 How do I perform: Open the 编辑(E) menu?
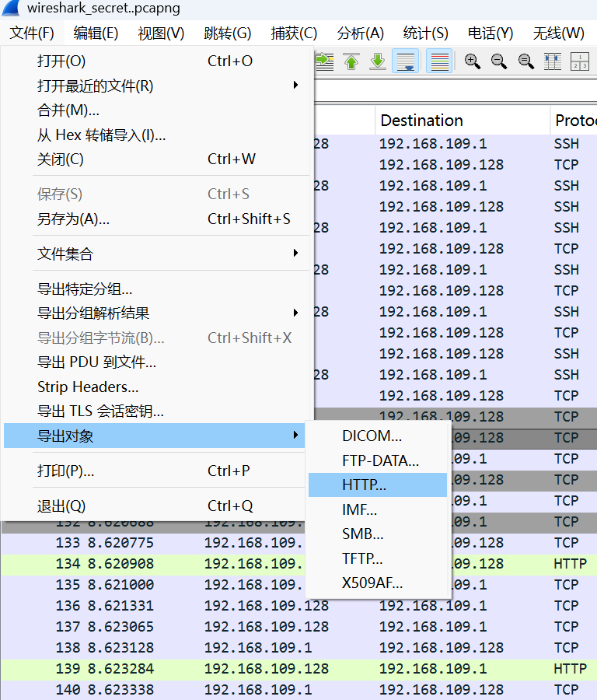(96, 33)
